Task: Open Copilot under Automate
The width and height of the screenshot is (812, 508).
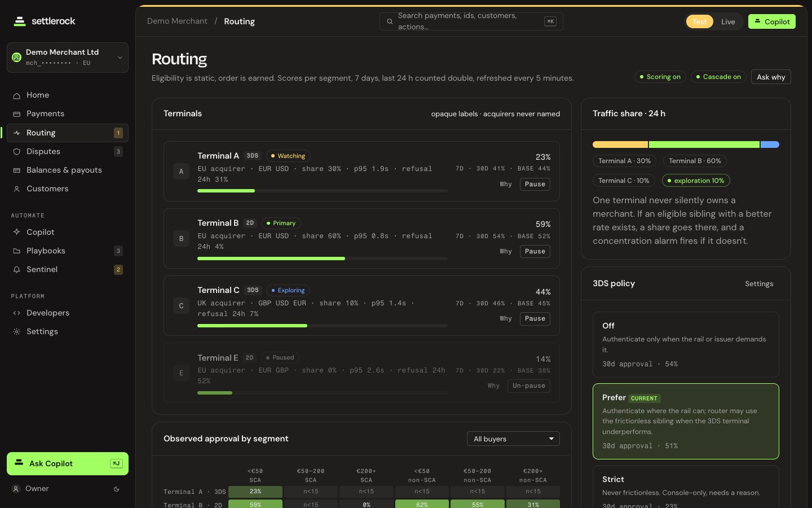Action: coord(68,232)
